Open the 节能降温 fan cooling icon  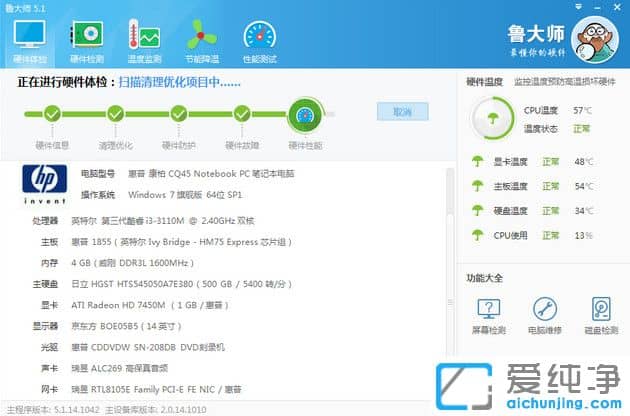point(203,40)
